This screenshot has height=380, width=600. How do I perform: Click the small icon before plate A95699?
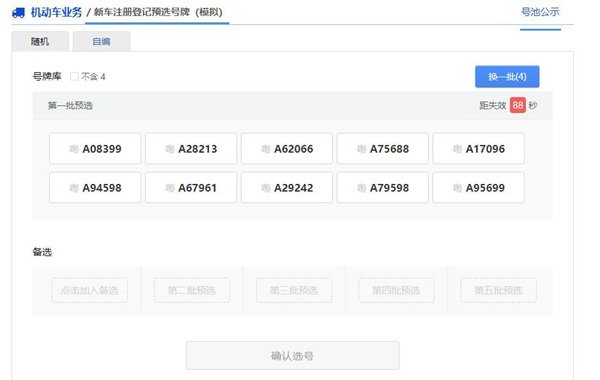click(457, 188)
